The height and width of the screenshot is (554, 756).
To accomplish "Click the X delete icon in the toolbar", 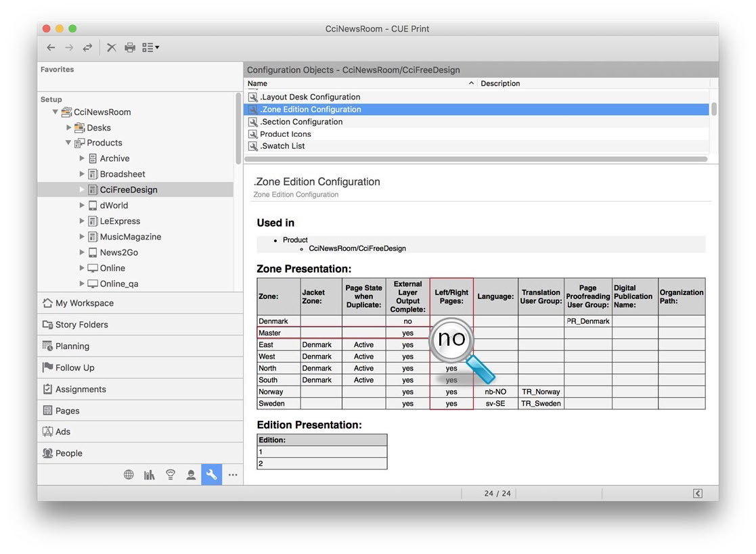I will [x=112, y=47].
